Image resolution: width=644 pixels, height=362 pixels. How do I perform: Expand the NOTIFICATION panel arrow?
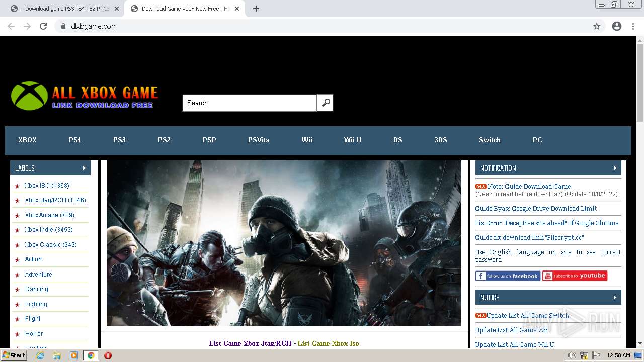(615, 168)
